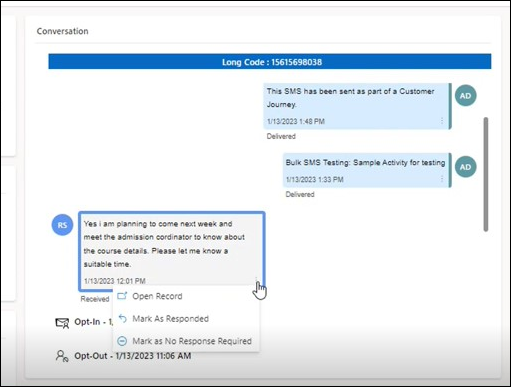Click the Opt-In envelope icon
Viewport: 511px width, 387px height.
62,323
